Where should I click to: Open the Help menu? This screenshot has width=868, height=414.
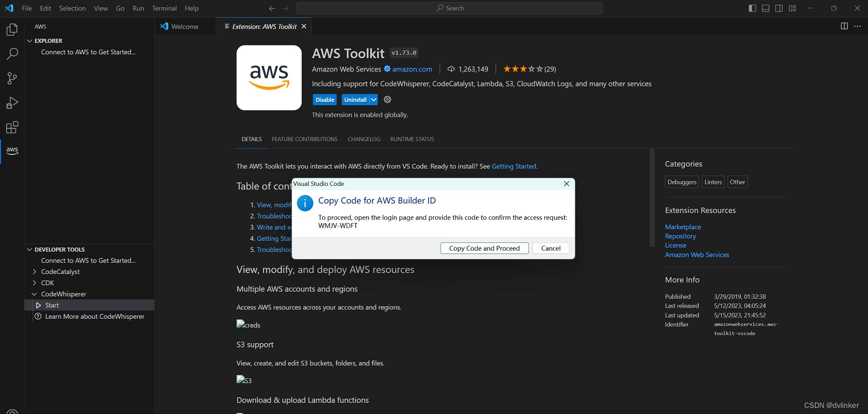192,8
